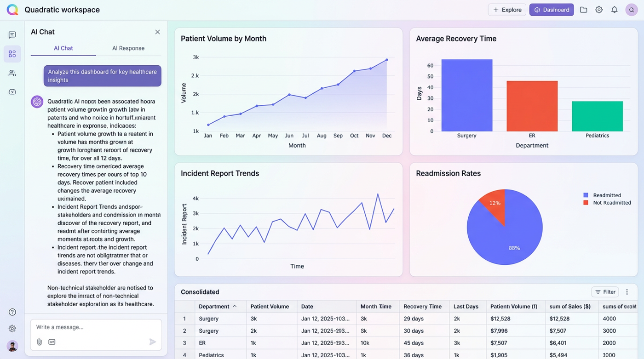Open the code/formula icon in left sidebar
The width and height of the screenshot is (644, 359).
(12, 91)
